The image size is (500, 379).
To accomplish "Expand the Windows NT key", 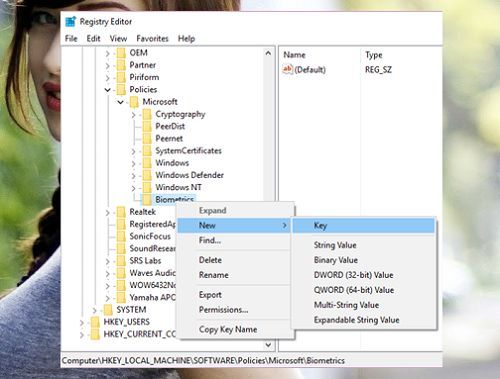I will pos(133,188).
